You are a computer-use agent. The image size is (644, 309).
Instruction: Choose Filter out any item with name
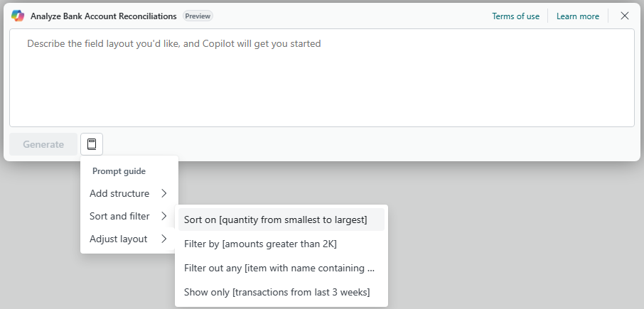pyautogui.click(x=281, y=268)
